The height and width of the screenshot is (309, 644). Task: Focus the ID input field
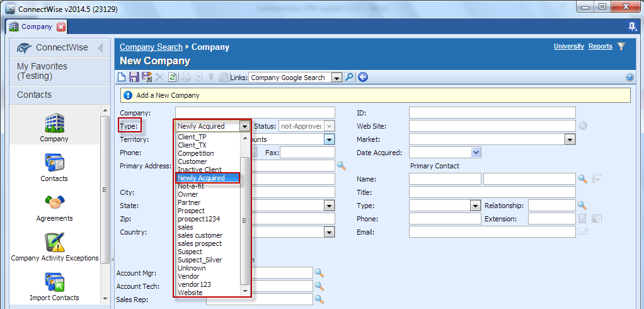(492, 113)
